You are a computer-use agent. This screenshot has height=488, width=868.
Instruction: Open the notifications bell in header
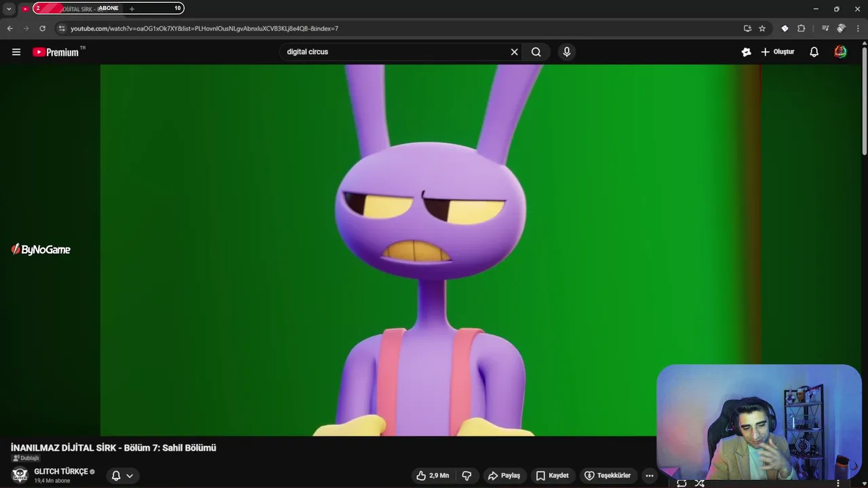[x=814, y=52]
